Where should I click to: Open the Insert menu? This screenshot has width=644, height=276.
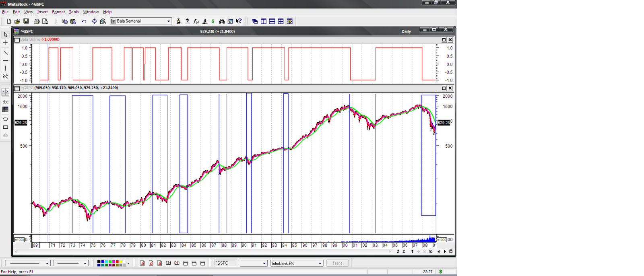[x=43, y=12]
